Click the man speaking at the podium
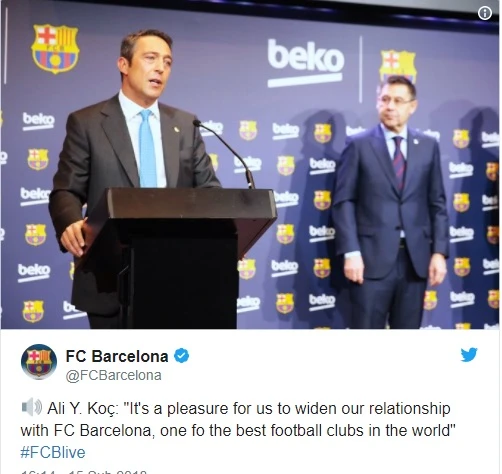The height and width of the screenshot is (474, 502). [133, 173]
